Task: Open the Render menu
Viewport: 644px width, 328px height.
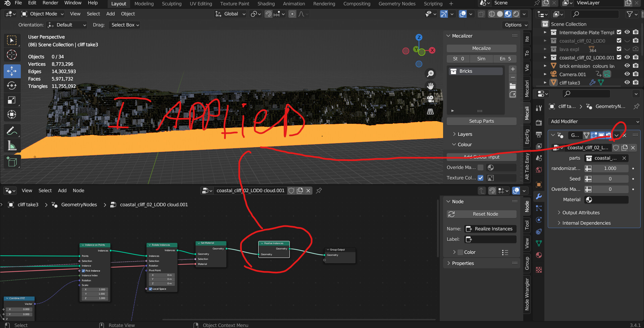Action: click(x=50, y=3)
